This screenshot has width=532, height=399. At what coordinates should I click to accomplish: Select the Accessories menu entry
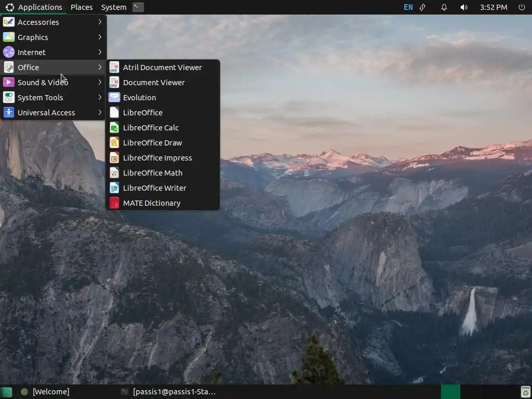point(54,22)
